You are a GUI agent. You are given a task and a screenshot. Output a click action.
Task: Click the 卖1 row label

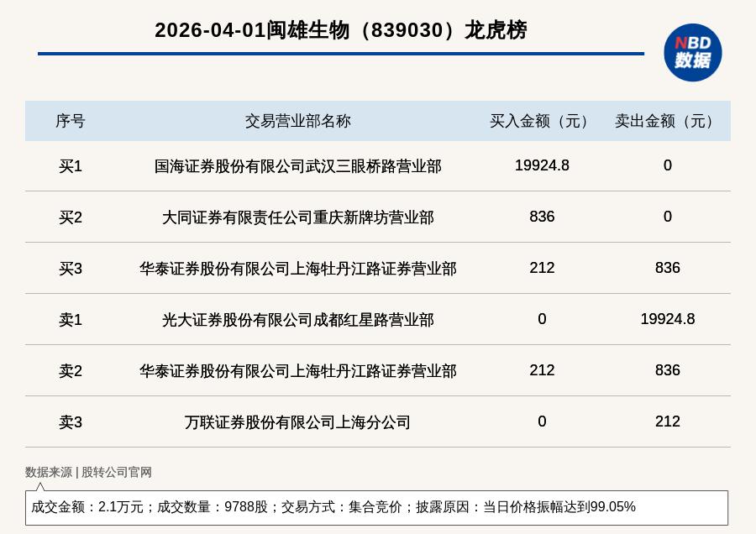71,320
